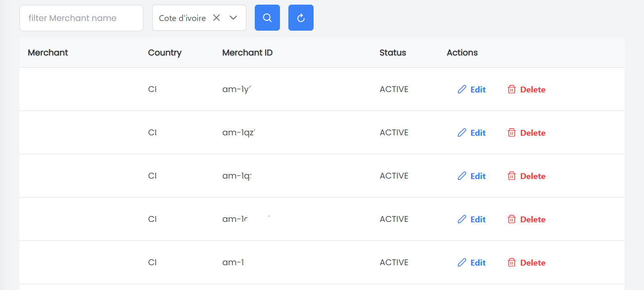Viewport: 644px width, 290px height.
Task: Click Edit on the fourth merchant row
Action: [477, 219]
